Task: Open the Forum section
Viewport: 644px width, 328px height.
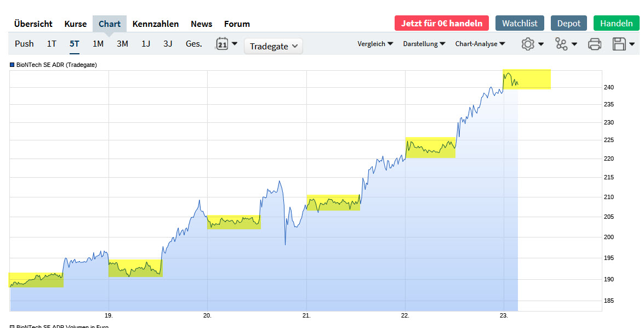Action: pos(237,24)
